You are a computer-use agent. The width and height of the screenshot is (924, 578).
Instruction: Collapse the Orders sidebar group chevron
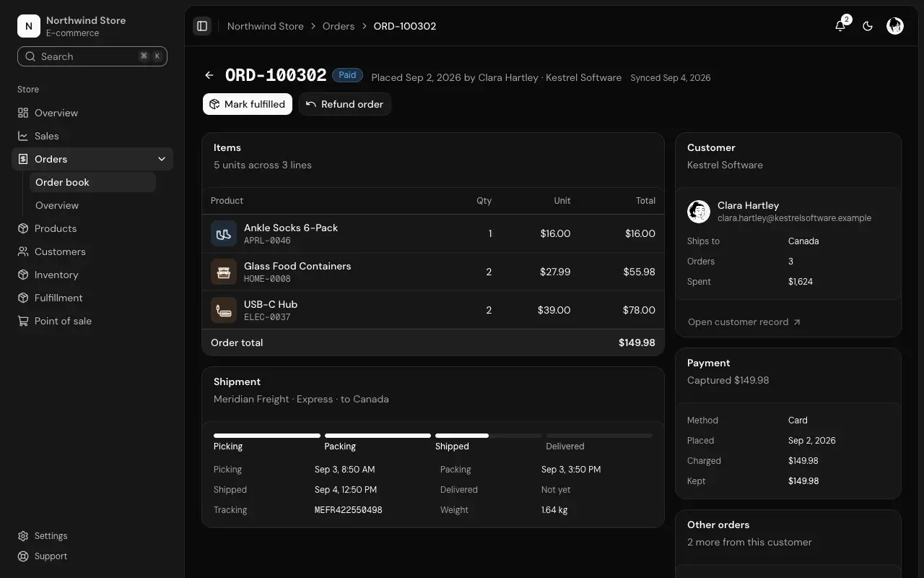[x=162, y=159]
